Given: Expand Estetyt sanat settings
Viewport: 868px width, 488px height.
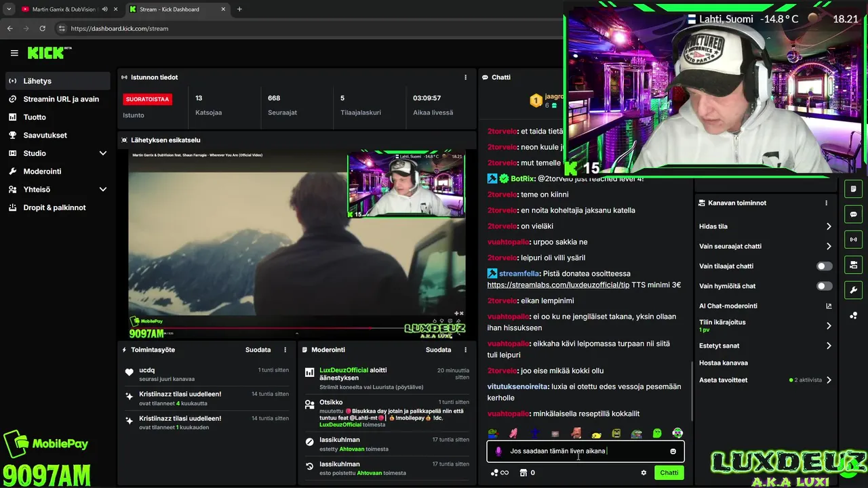Looking at the screenshot, I should [x=829, y=346].
